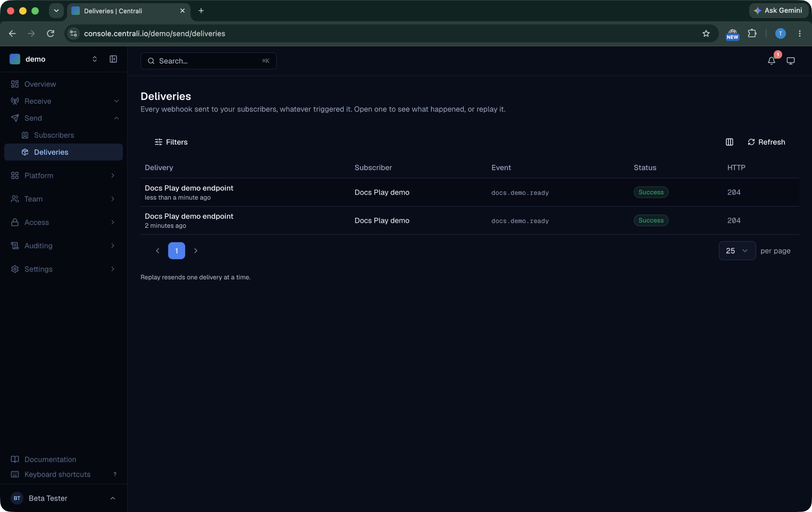812x512 pixels.
Task: Open the demo workspace switcher
Action: pyautogui.click(x=54, y=59)
